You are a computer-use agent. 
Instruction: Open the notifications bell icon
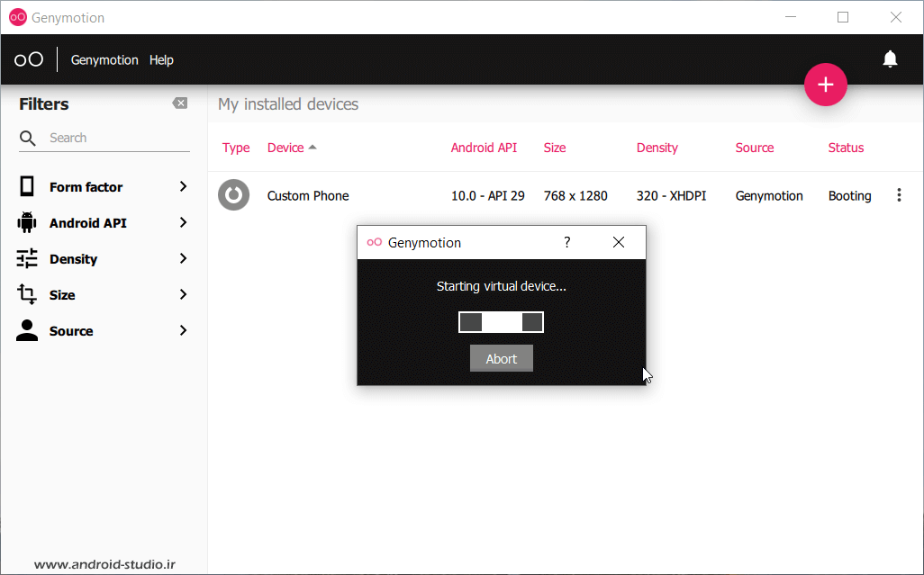890,59
